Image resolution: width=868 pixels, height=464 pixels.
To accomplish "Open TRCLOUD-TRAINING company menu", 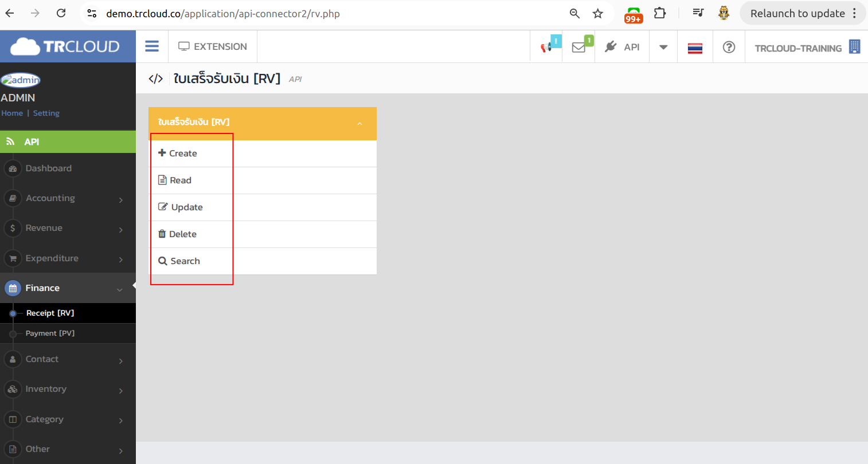I will tap(798, 48).
